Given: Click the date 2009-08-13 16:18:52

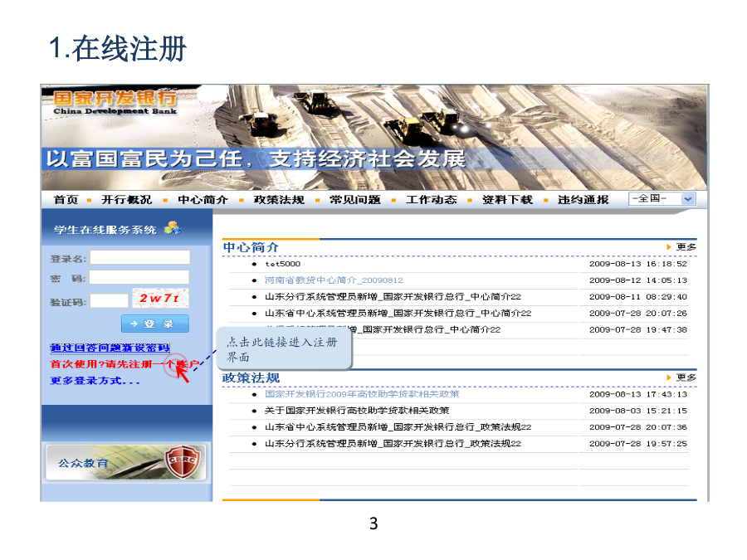Looking at the screenshot, I should pos(638,264).
